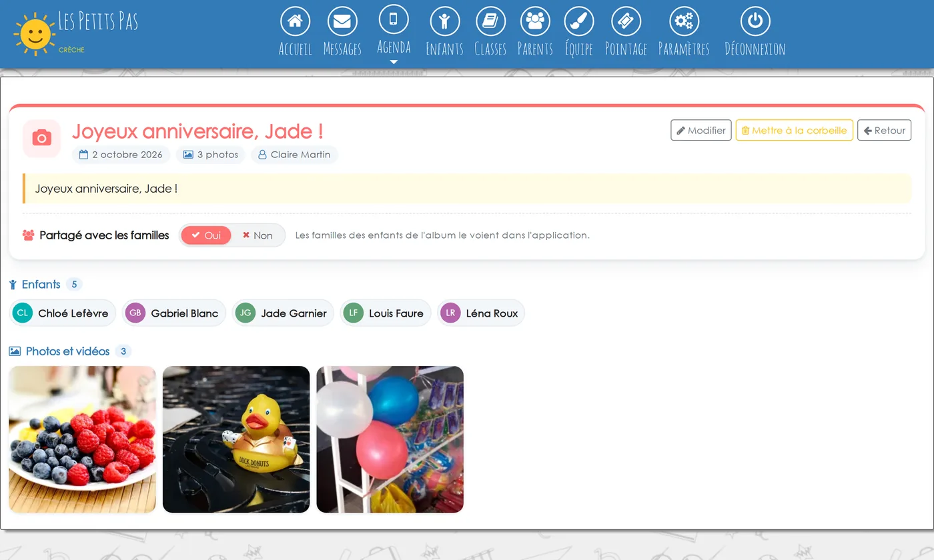Click the Retour button
This screenshot has width=934, height=560.
pyautogui.click(x=885, y=130)
